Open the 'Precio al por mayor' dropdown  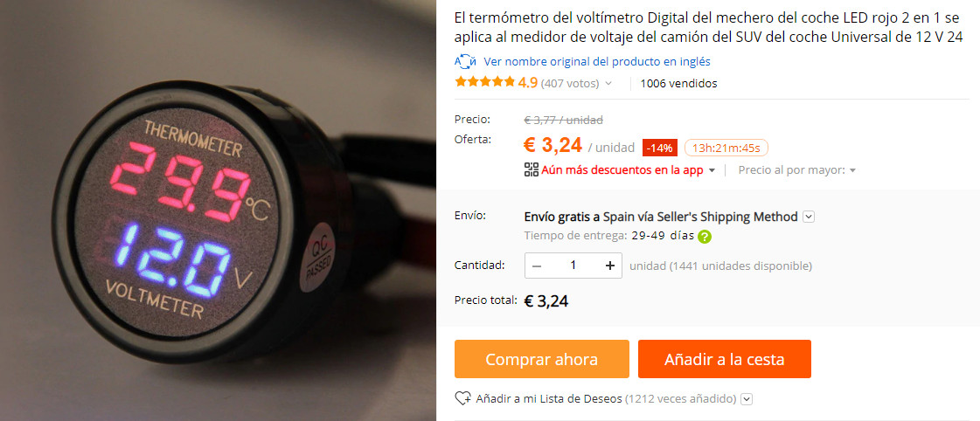coord(797,170)
